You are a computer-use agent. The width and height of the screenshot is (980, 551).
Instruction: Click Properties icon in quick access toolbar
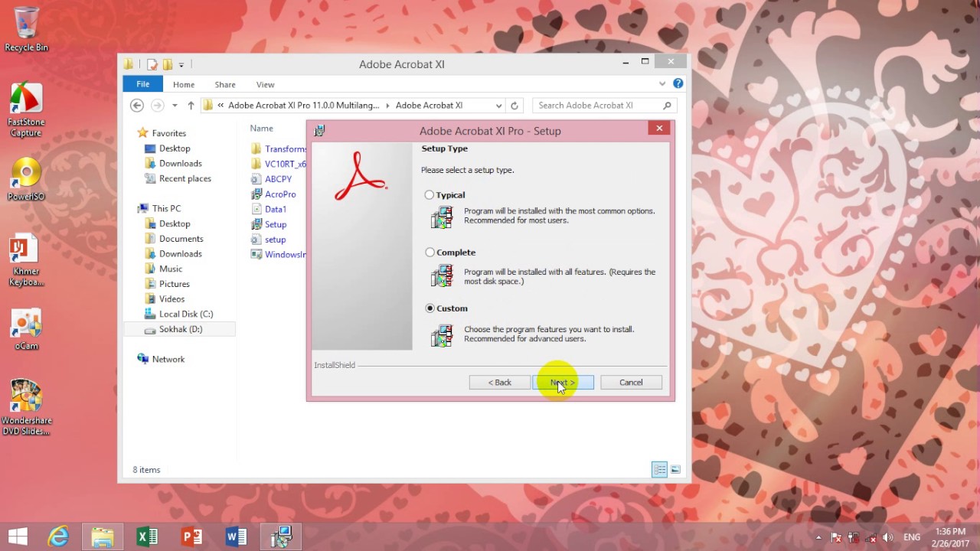152,64
